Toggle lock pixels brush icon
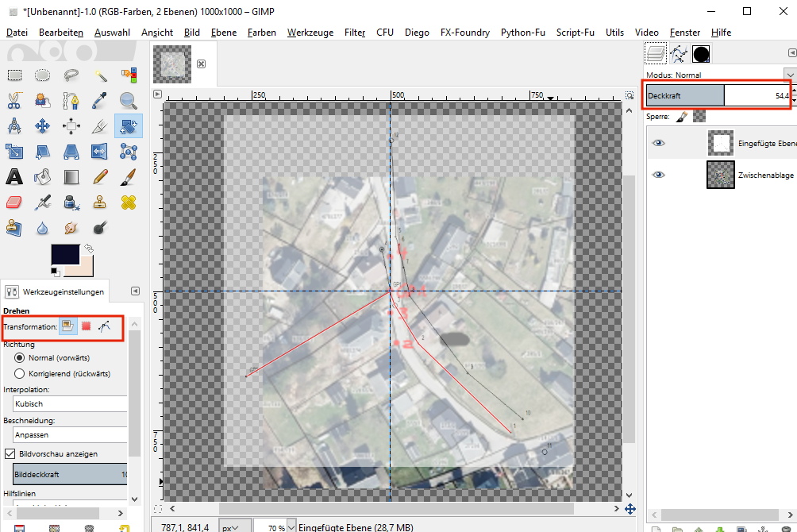797x532 pixels. tap(682, 117)
